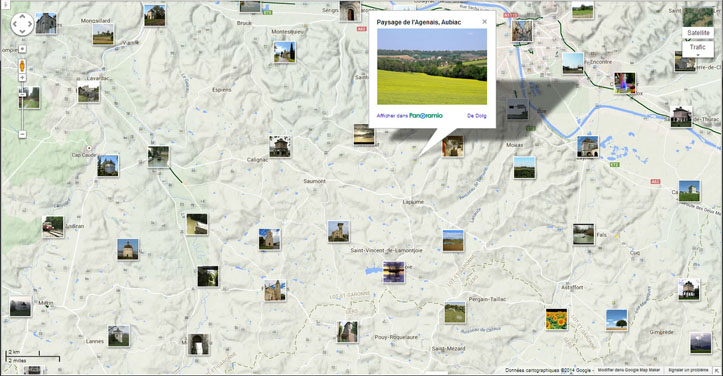723x376 pixels.
Task: Click the Astaffort town label
Action: (572, 287)
